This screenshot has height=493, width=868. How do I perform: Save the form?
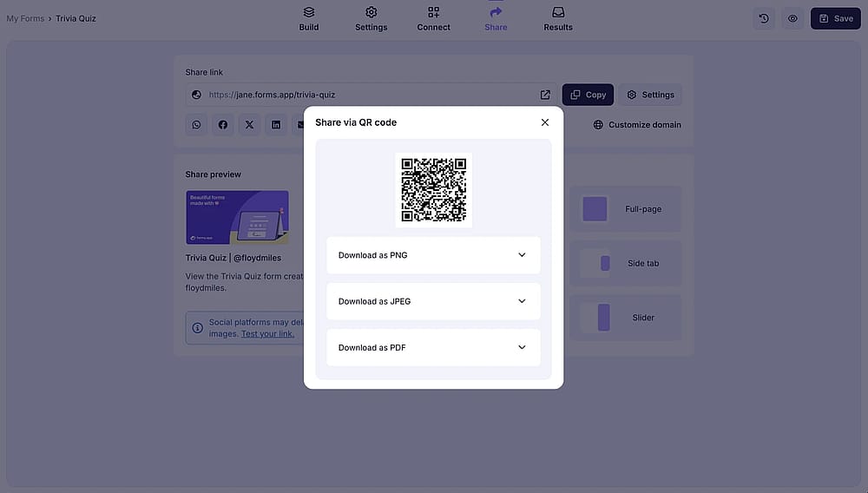point(835,18)
